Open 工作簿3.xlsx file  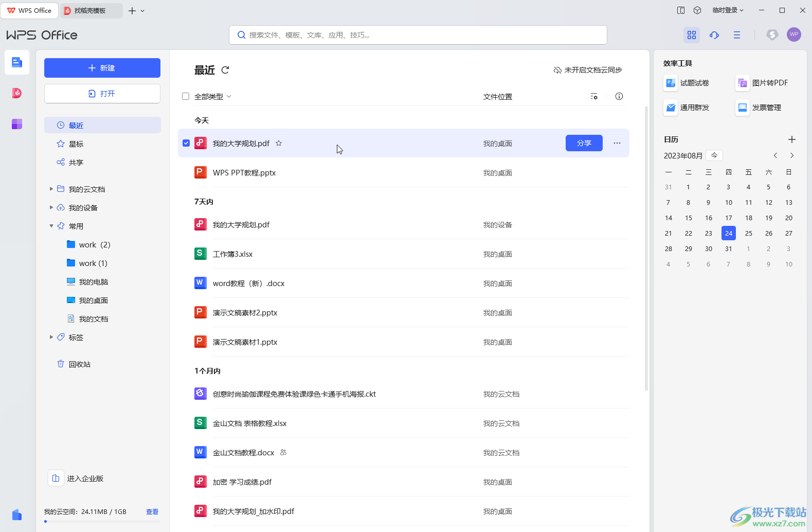pyautogui.click(x=404, y=254)
